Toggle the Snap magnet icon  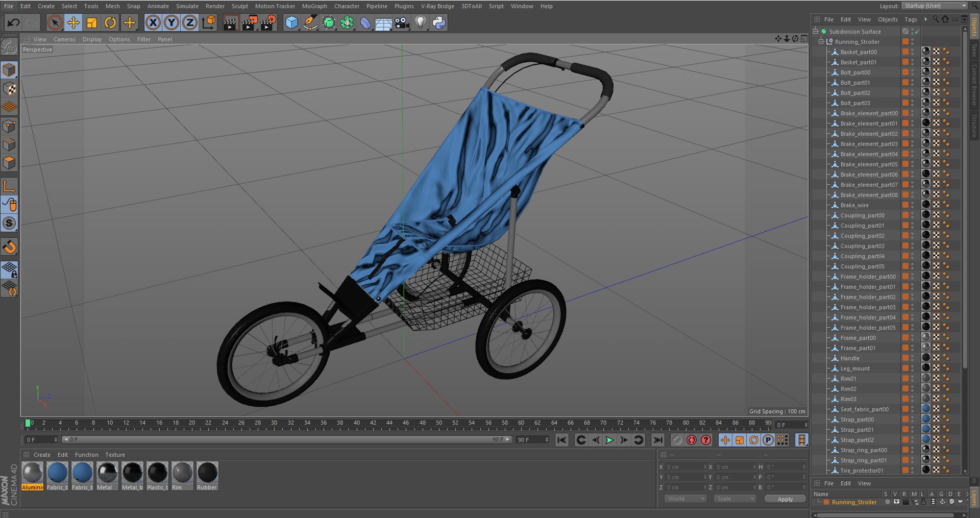click(9, 247)
